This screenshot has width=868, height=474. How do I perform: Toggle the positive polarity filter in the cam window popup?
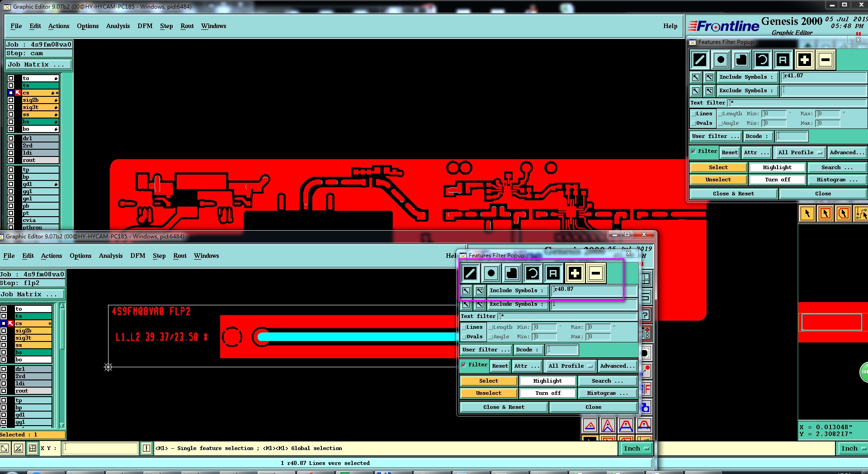tap(804, 60)
